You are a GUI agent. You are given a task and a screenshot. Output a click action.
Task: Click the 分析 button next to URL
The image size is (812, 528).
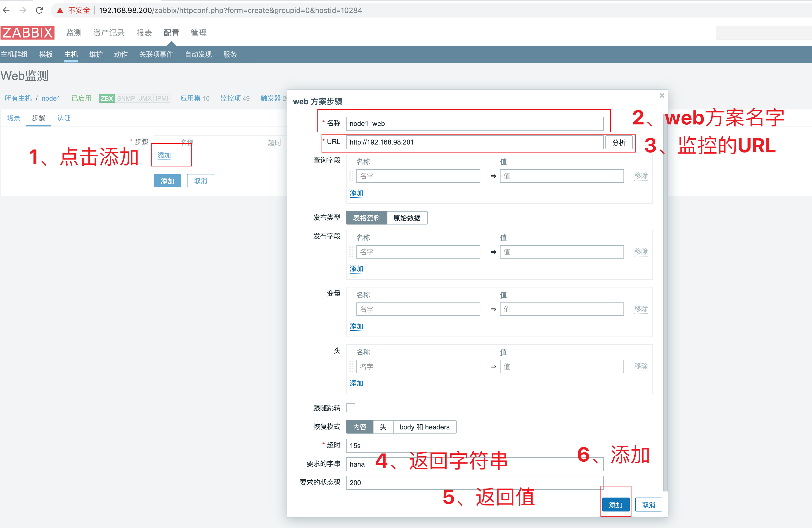coord(619,142)
